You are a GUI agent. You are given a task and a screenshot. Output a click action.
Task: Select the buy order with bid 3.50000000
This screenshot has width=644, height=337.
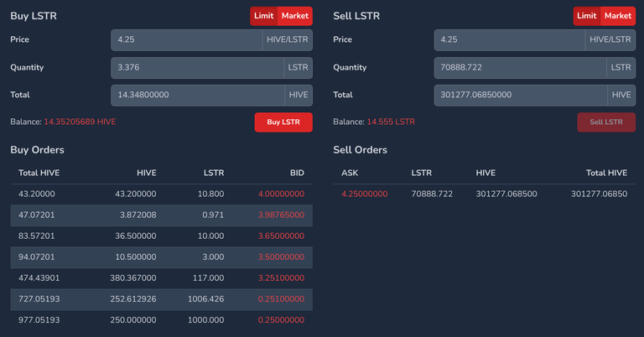(x=161, y=257)
